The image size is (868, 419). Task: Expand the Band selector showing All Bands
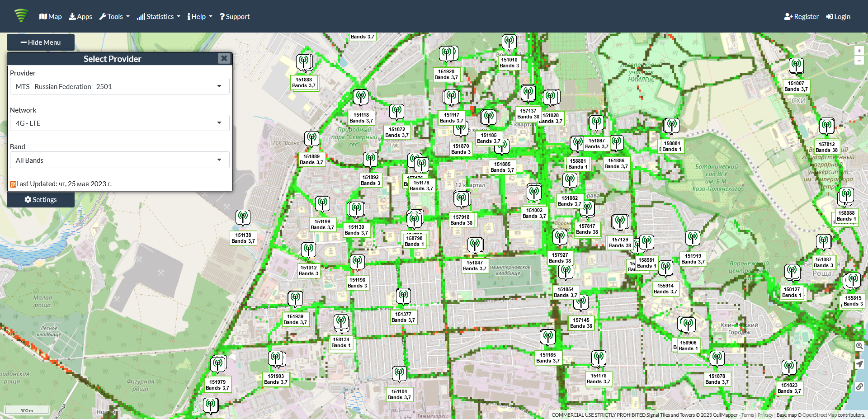click(119, 160)
